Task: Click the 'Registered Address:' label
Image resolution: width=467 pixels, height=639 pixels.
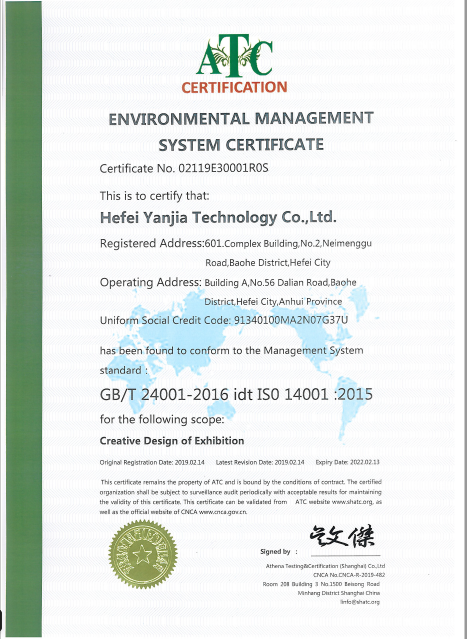Action: click(x=152, y=244)
